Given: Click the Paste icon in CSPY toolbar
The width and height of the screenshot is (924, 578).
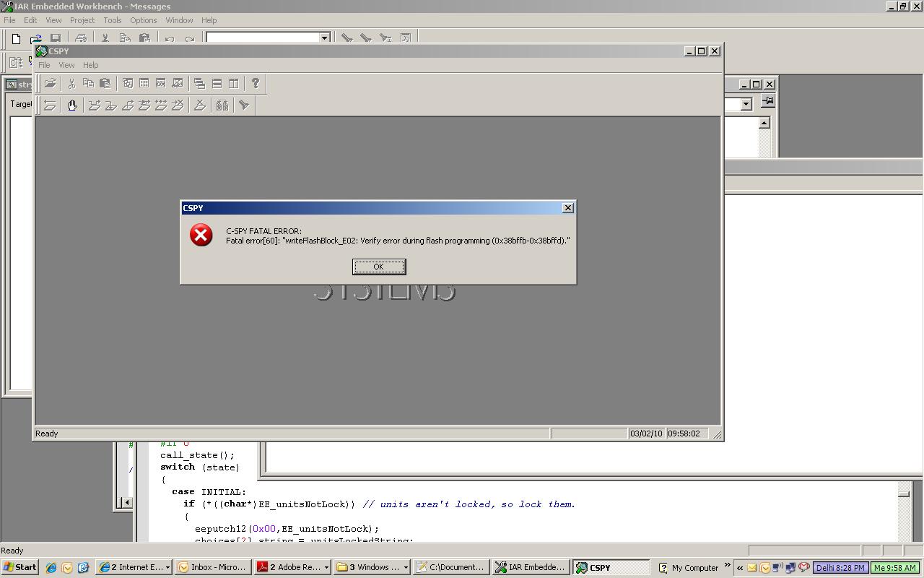Looking at the screenshot, I should pyautogui.click(x=105, y=84).
